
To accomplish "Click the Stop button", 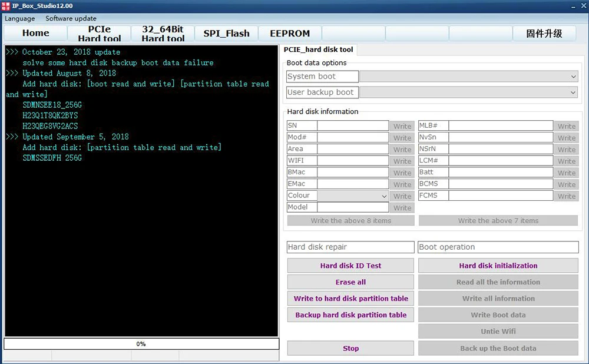I will (x=350, y=348).
